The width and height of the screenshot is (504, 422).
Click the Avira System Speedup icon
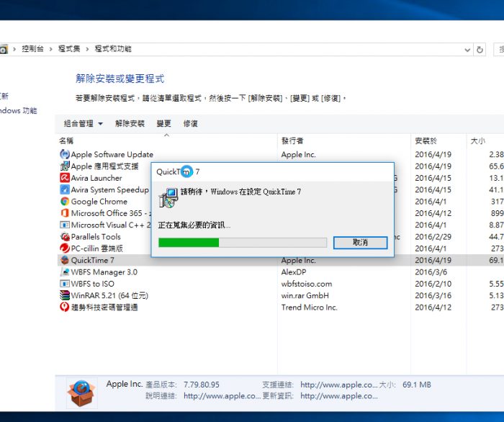[x=65, y=189]
